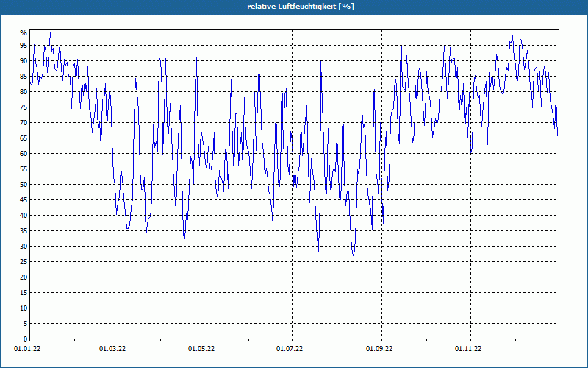Click the 90 value on y-axis
Image resolution: width=588 pixels, height=368 pixels.
click(x=24, y=61)
